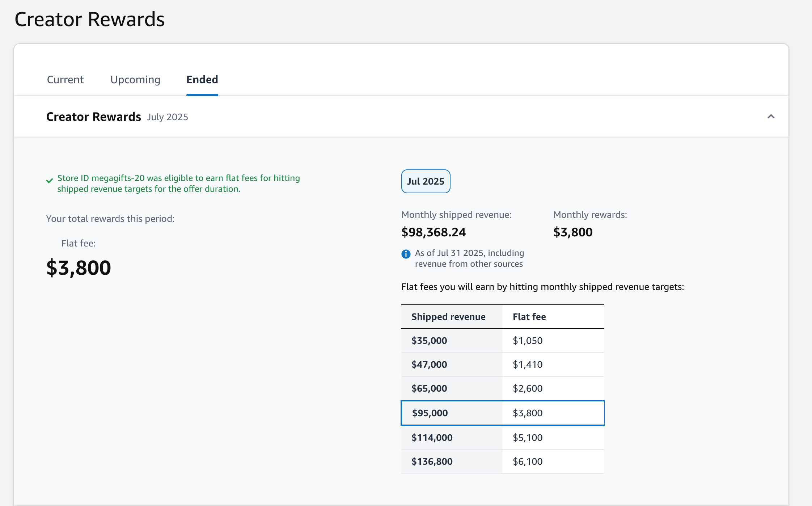This screenshot has height=506, width=812.
Task: Collapse the Creator Rewards July 2025 section
Action: (771, 117)
